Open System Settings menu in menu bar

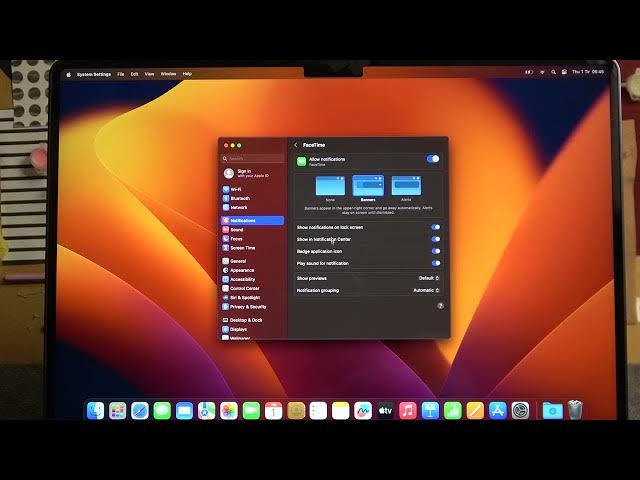coord(94,74)
